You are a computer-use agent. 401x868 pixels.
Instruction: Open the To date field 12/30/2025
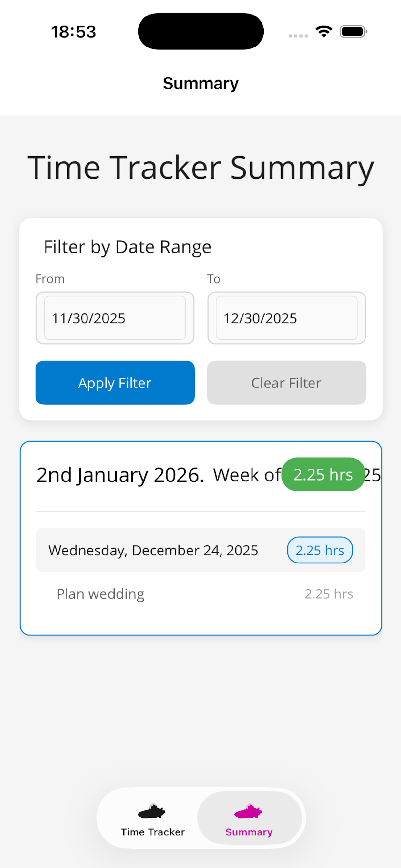tap(287, 318)
